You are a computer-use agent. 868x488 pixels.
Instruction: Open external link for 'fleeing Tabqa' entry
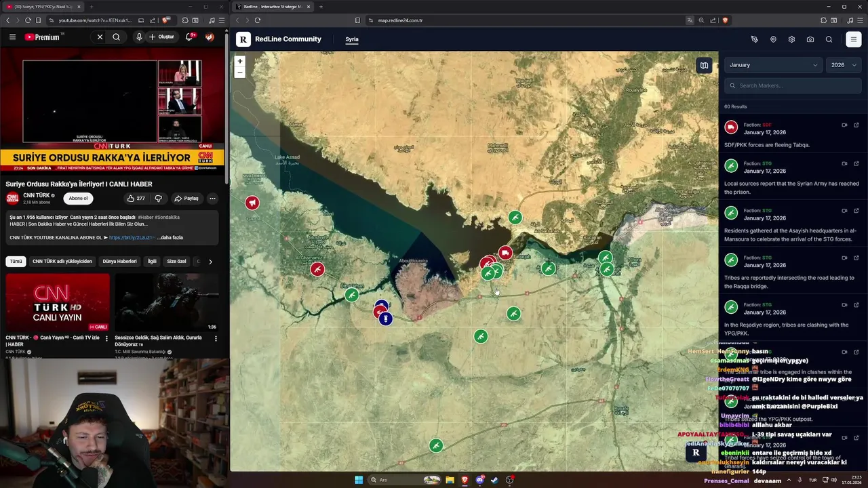point(856,125)
